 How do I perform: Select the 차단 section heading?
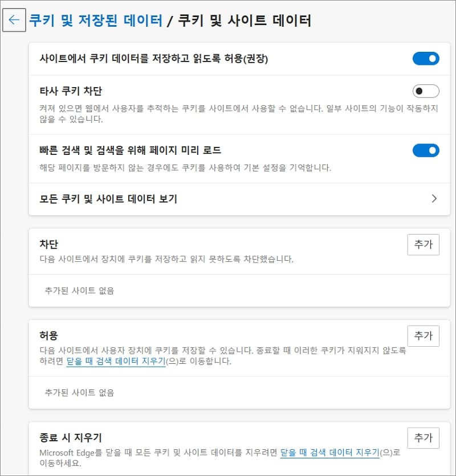[48, 244]
